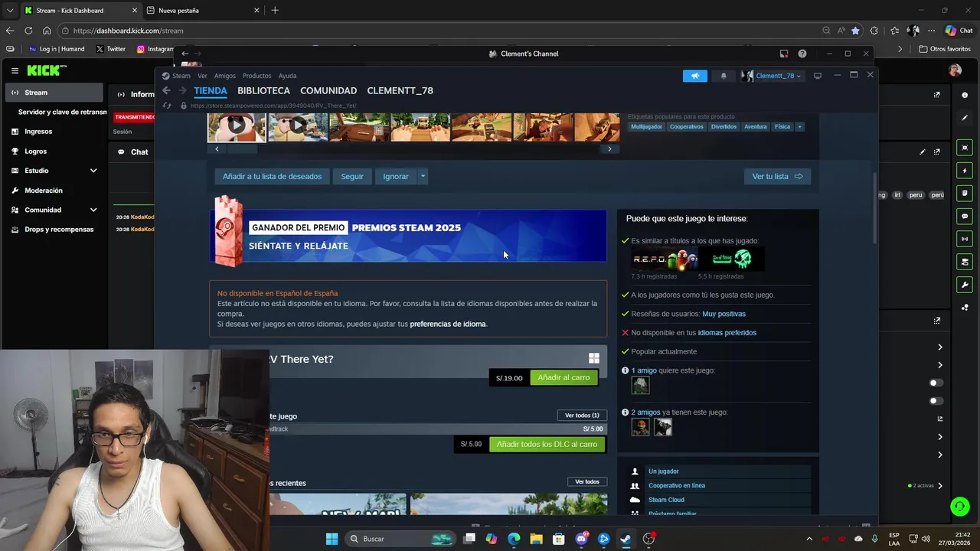Click the Windows platform icon beside RV There Yet?
This screenshot has width=980, height=551.
point(593,358)
